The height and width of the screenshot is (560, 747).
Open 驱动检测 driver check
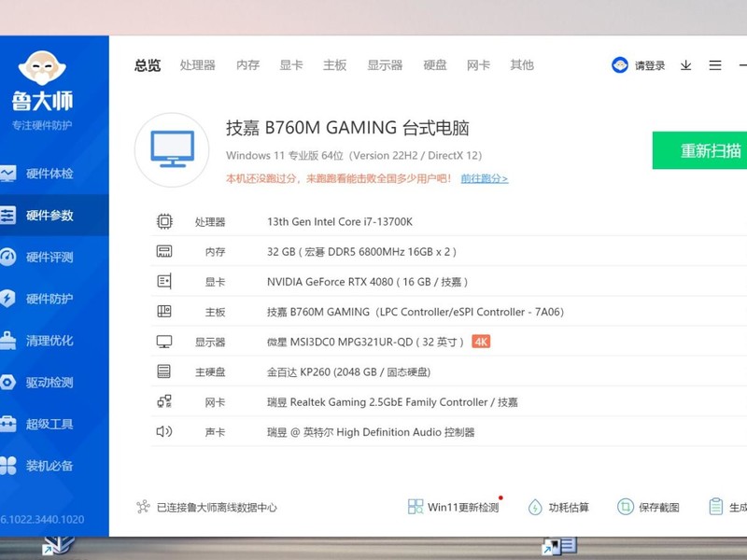coord(49,383)
